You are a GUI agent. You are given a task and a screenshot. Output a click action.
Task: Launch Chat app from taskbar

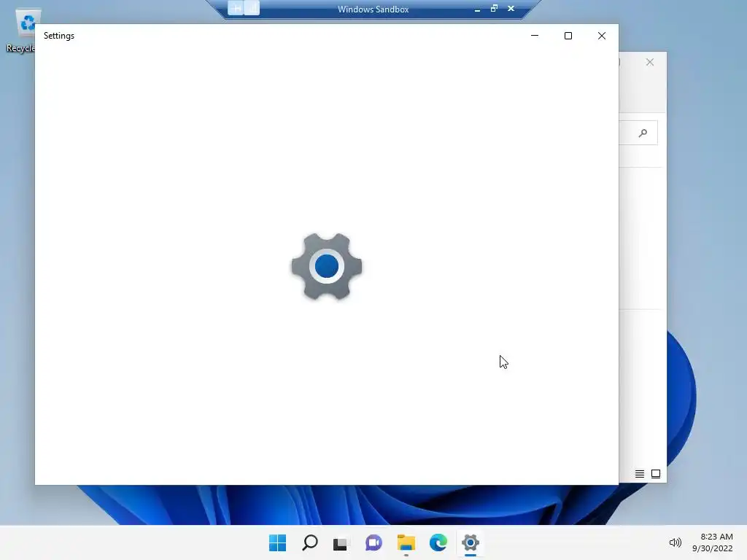pos(374,542)
